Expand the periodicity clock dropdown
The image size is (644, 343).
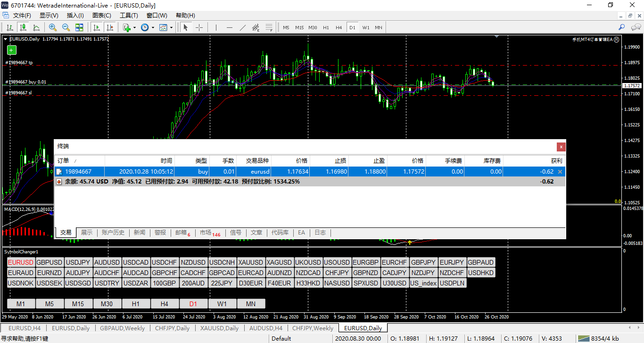coord(153,27)
